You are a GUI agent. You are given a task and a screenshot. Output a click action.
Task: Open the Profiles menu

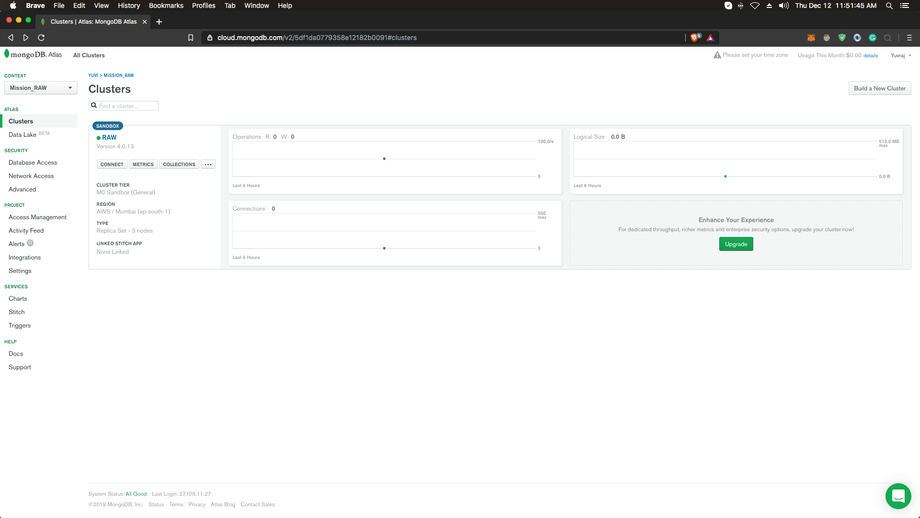click(204, 5)
